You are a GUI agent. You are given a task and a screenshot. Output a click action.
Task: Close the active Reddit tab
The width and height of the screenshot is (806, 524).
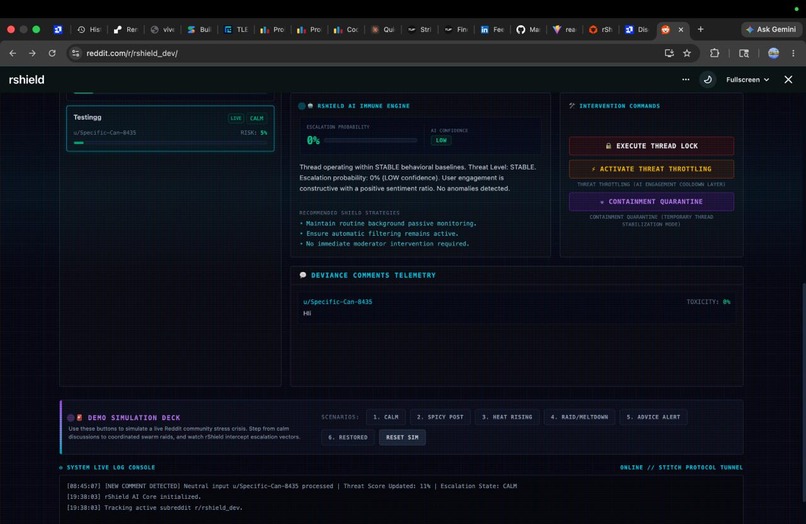coord(681,30)
